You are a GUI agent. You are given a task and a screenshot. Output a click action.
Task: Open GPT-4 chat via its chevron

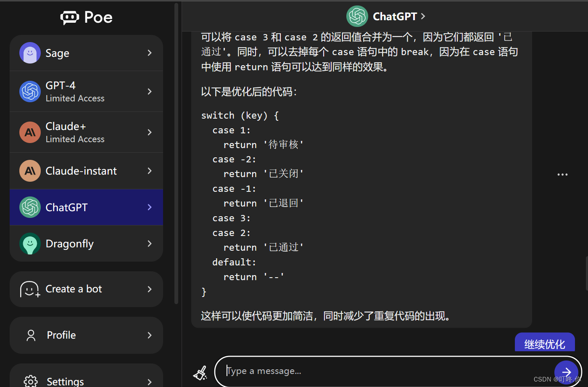tap(150, 91)
